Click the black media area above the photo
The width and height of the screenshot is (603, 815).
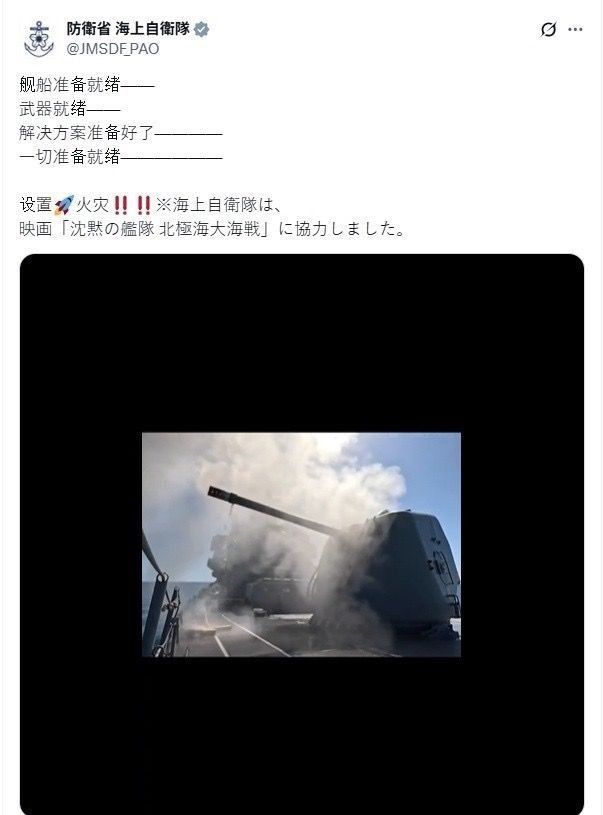pyautogui.click(x=302, y=343)
